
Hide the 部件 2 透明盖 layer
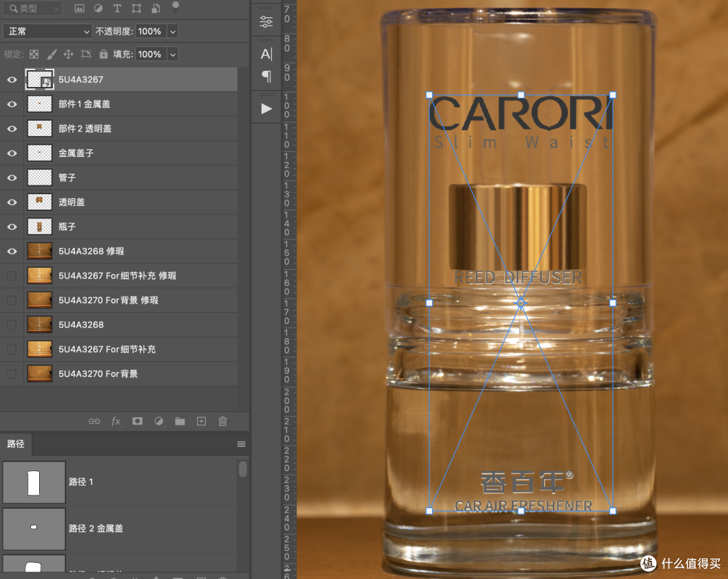(12, 129)
